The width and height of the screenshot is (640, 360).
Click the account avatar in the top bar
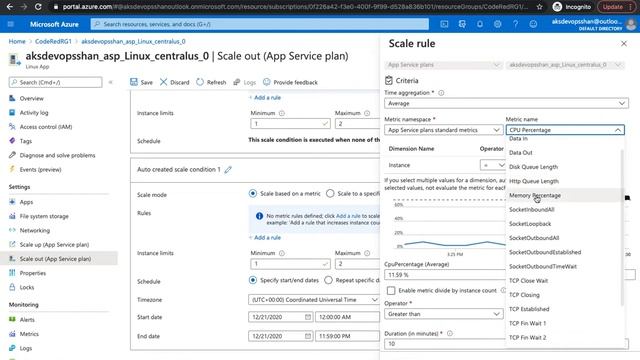631,24
